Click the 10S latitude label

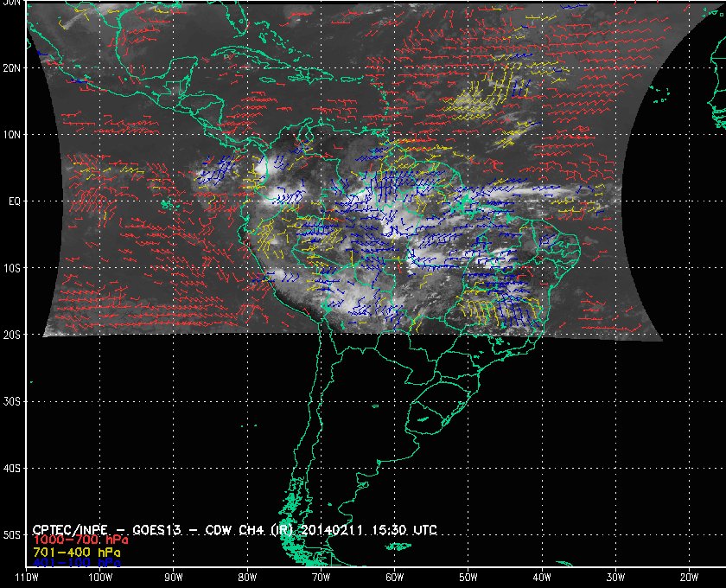pos(11,268)
